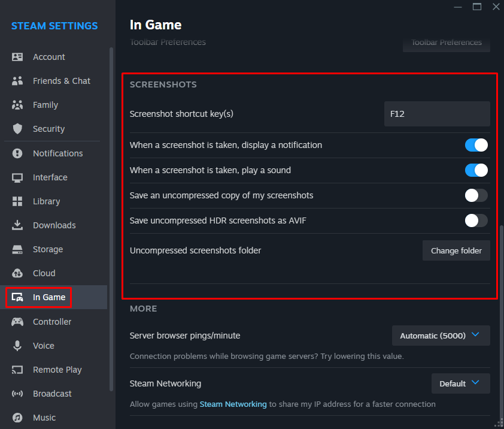Viewport: 504px width, 429px height.
Task: Click the Controller gamepad icon
Action: tap(17, 322)
